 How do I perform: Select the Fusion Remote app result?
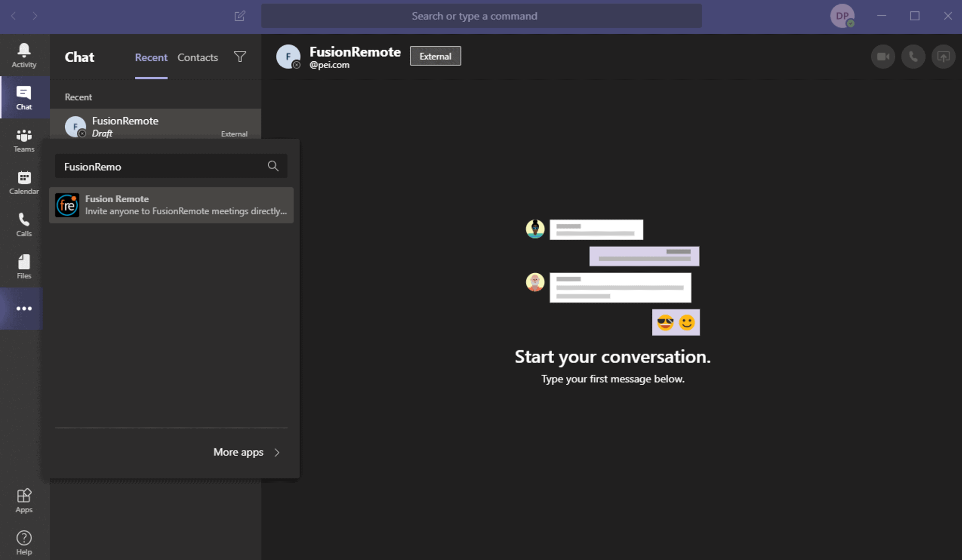click(x=171, y=205)
